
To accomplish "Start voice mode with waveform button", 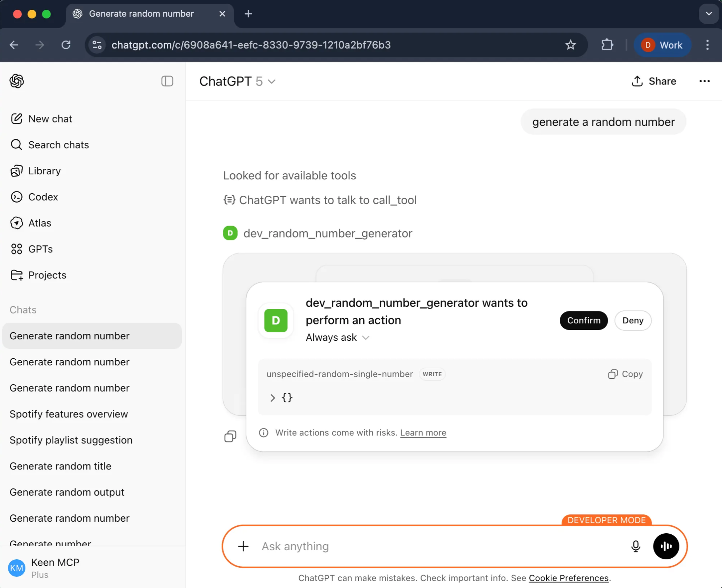I will click(666, 546).
